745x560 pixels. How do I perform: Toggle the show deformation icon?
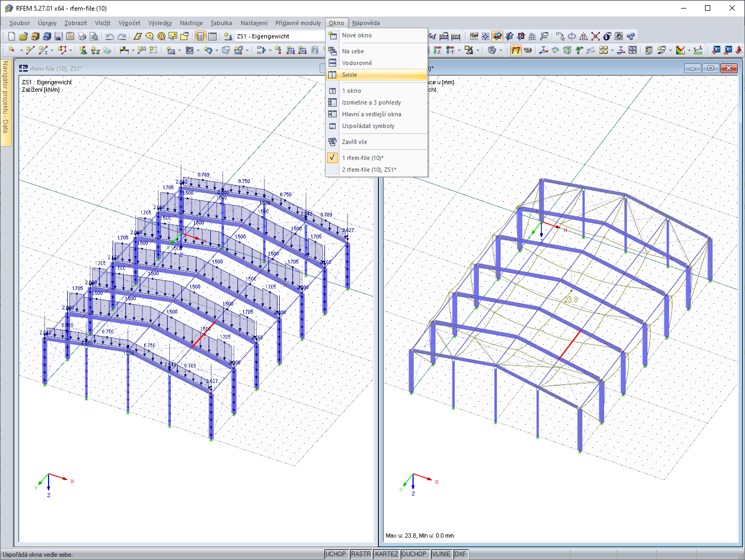(516, 50)
